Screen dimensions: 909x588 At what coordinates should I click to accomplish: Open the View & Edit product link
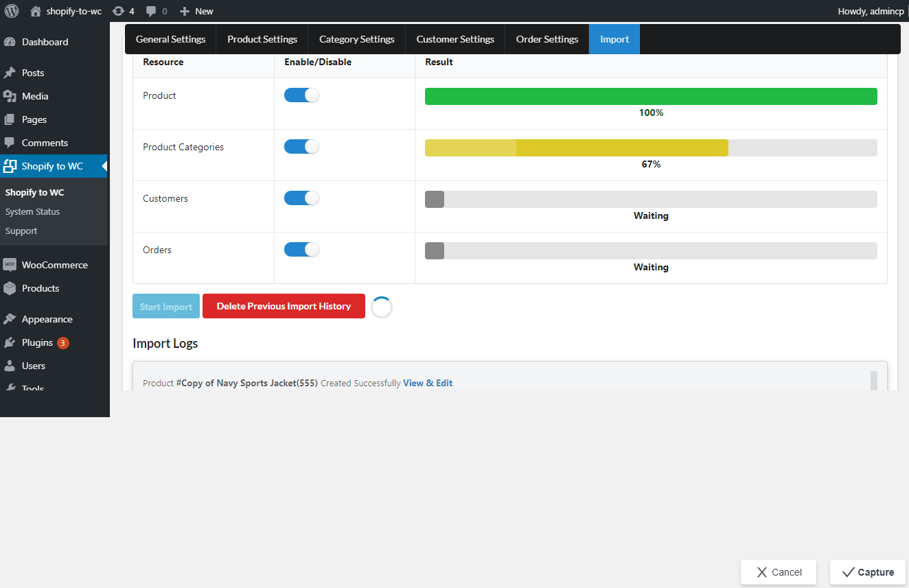[428, 383]
